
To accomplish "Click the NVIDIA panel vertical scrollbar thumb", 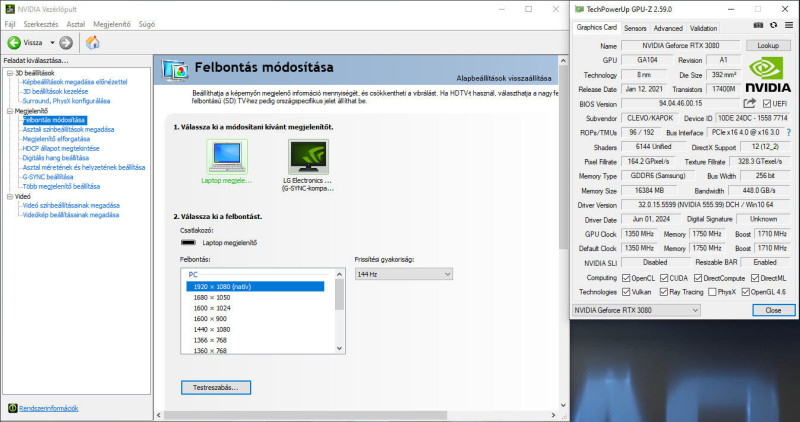I will (x=563, y=158).
